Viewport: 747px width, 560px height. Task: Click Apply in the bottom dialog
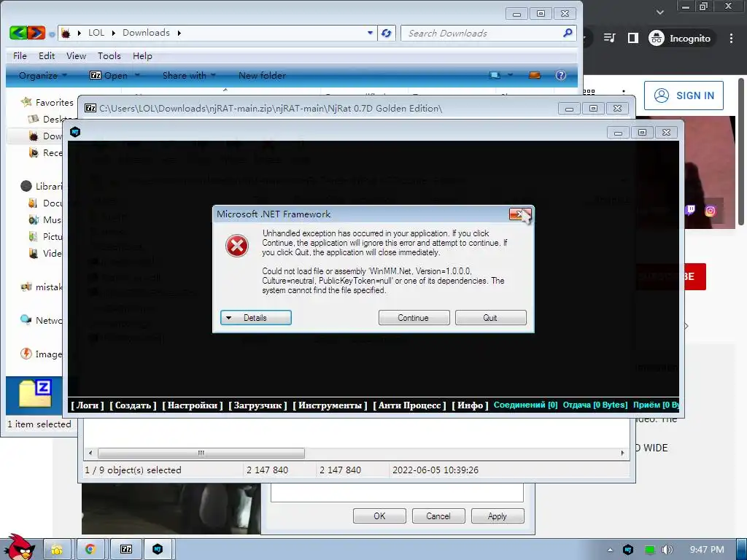point(498,516)
